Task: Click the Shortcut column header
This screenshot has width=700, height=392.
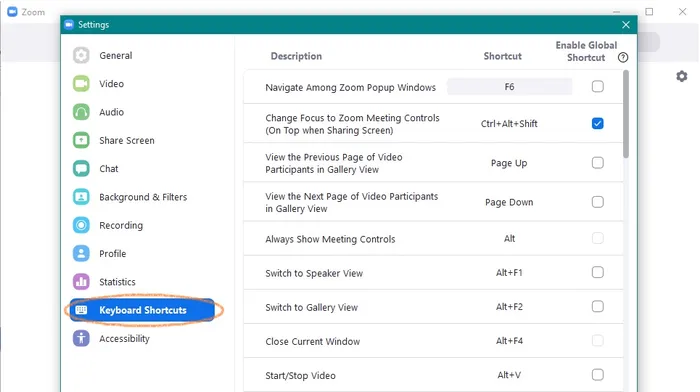Action: point(502,56)
